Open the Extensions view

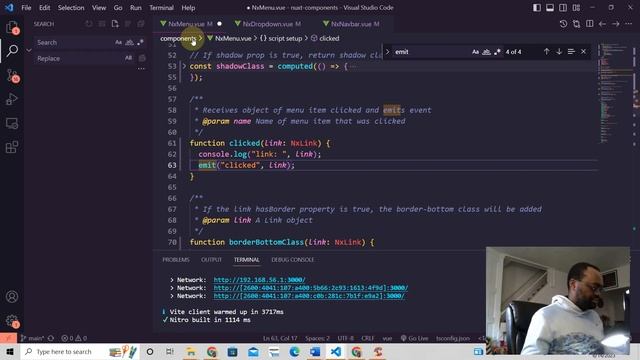pyautogui.click(x=12, y=147)
